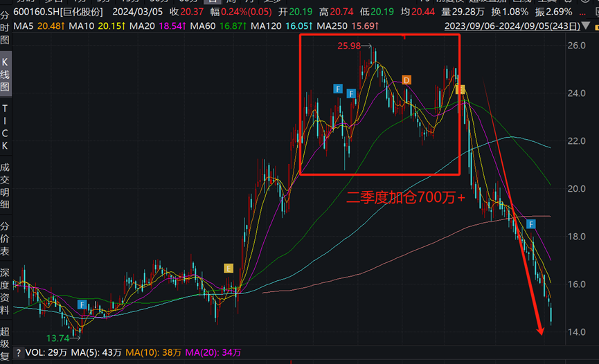Click the red ellipsis more-info icon

click(582, 12)
